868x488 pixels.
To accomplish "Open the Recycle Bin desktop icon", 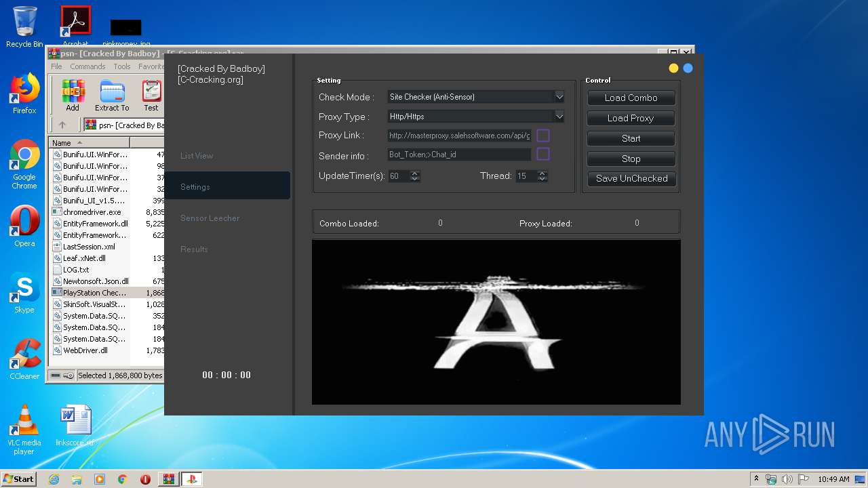I will click(24, 27).
